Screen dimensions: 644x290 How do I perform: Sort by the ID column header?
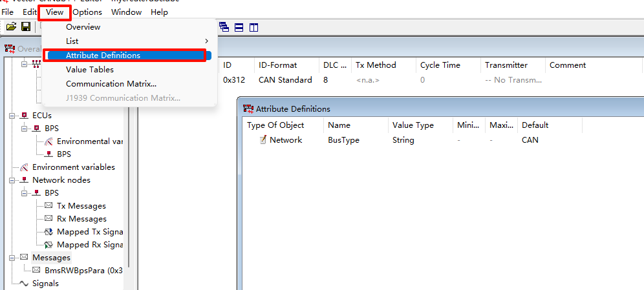[x=237, y=65]
